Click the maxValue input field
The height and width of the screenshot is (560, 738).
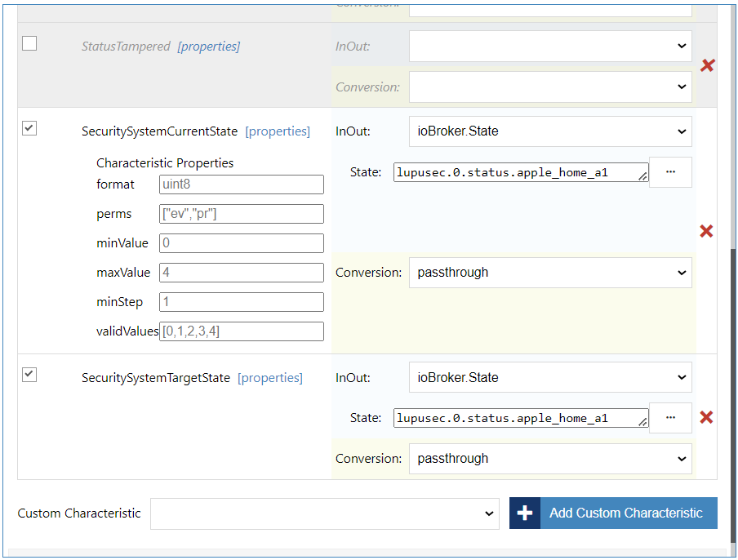point(242,273)
